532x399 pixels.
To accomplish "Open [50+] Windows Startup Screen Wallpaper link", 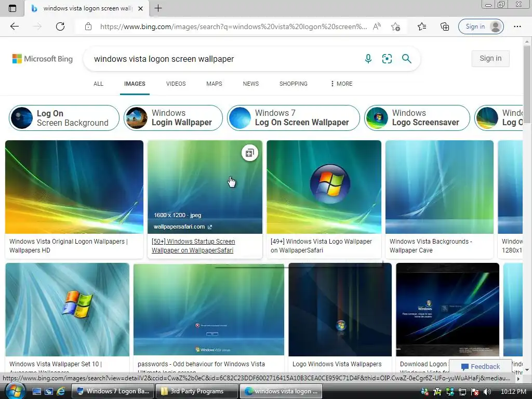I will coord(193,246).
